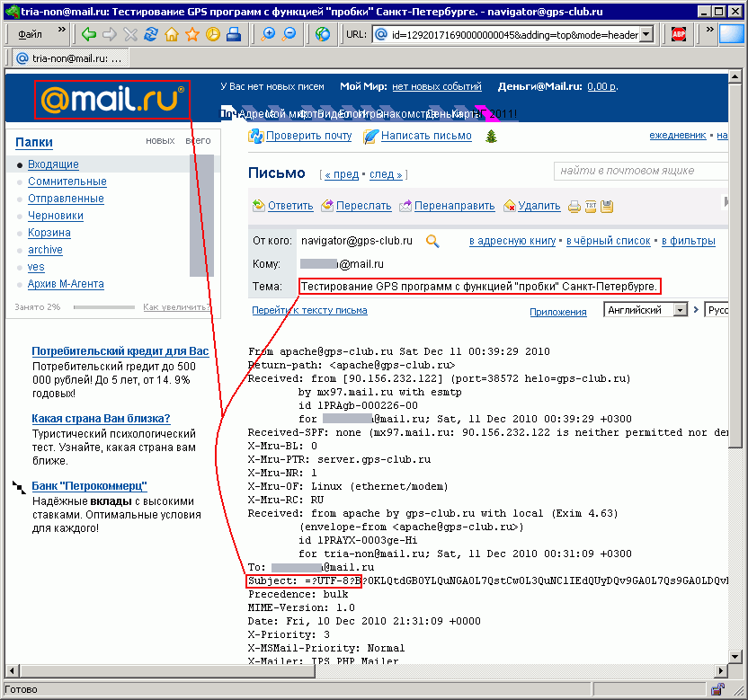Go to next letter via след »
This screenshot has width=748, height=700.
pyautogui.click(x=386, y=174)
